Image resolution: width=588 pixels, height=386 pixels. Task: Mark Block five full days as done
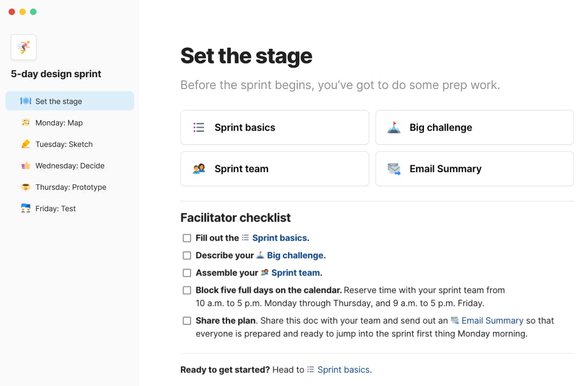pos(187,291)
